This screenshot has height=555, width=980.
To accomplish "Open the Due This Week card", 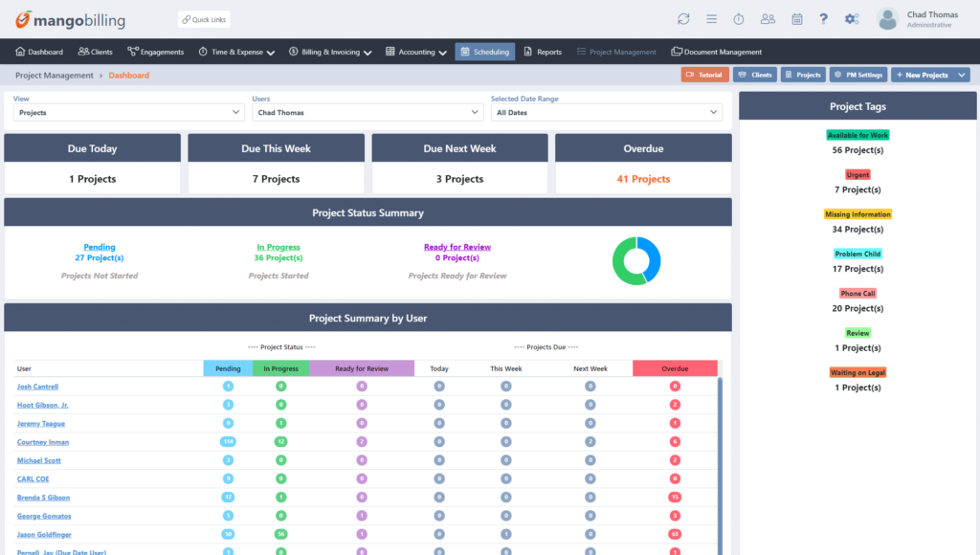I will (x=277, y=163).
